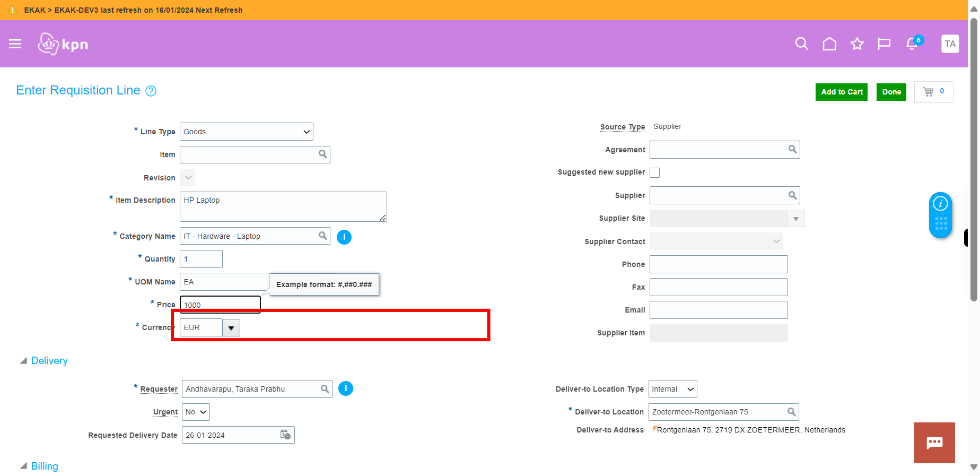Click into the Price field

tap(220, 305)
